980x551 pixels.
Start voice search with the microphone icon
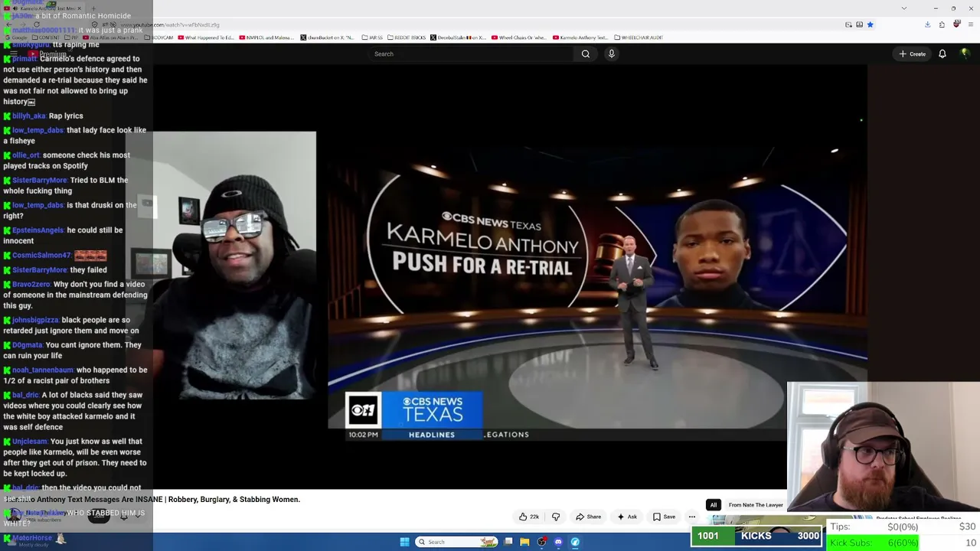[611, 54]
